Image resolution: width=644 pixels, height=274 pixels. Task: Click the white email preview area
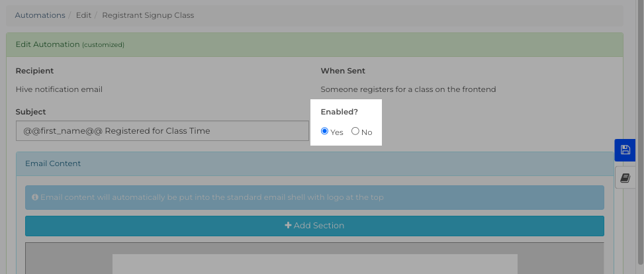(314, 263)
